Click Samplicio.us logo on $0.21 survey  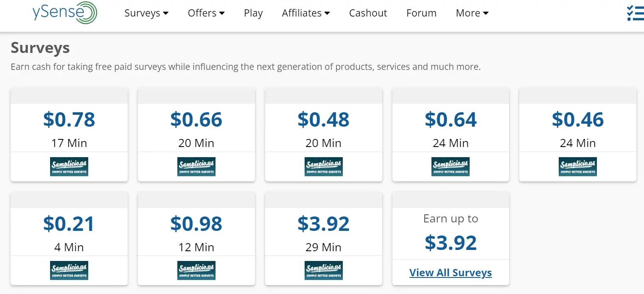[69, 270]
